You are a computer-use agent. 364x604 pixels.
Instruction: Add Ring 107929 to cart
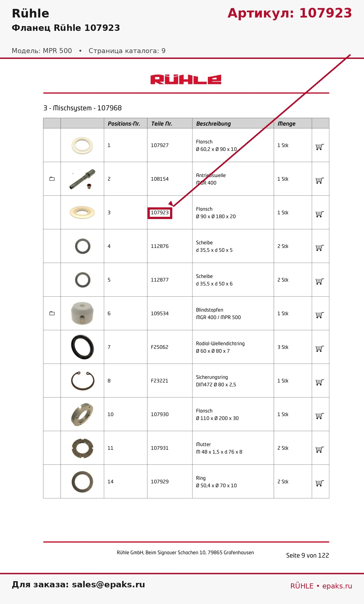(x=320, y=483)
